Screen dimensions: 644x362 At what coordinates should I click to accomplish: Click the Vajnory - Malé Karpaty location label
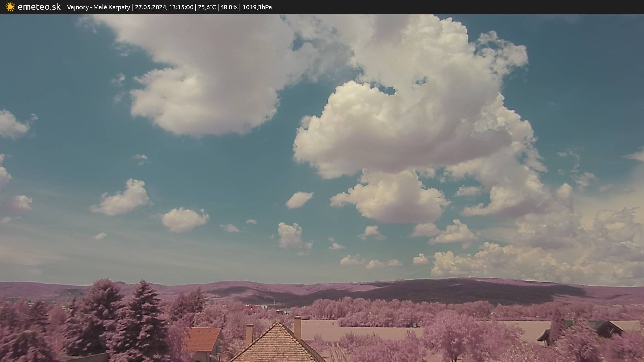click(98, 7)
